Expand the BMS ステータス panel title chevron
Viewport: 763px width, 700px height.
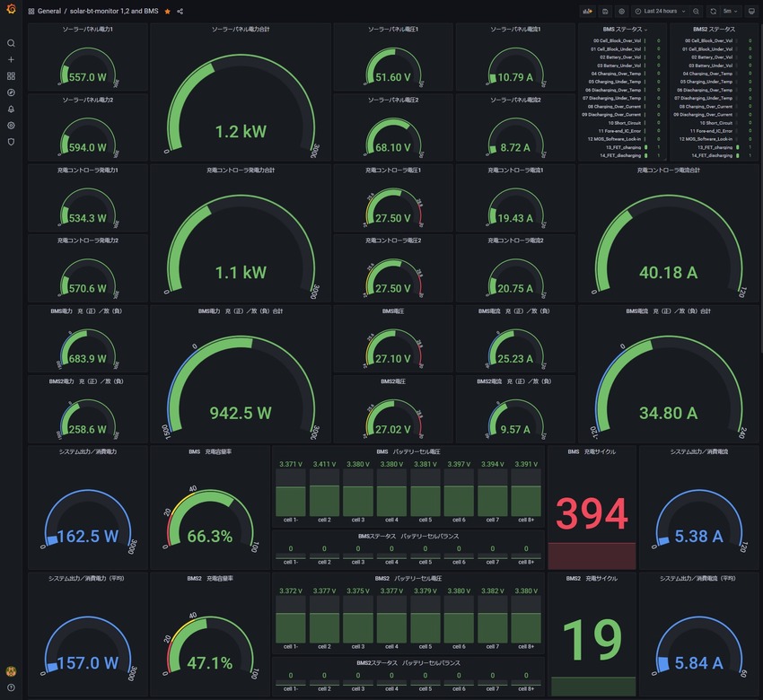click(x=645, y=30)
